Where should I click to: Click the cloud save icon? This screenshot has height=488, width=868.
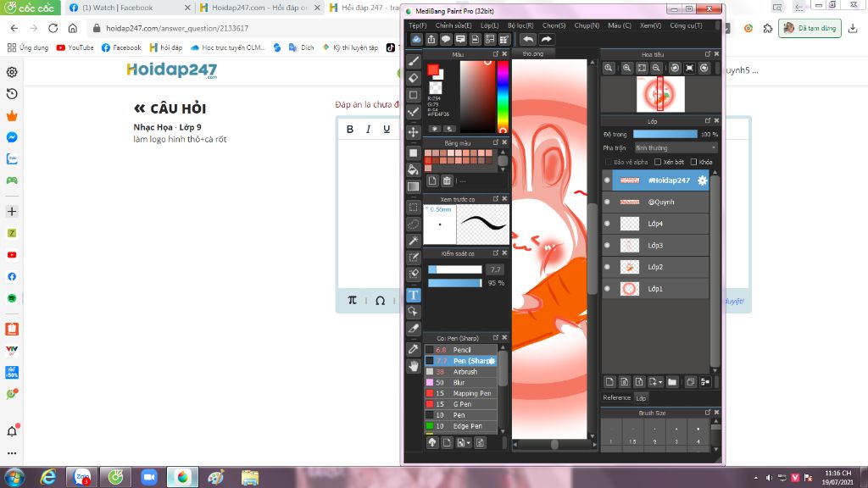(x=416, y=39)
